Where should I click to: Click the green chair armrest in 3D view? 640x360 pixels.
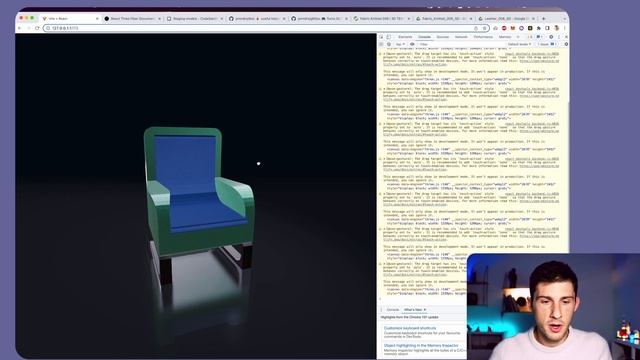pyautogui.click(x=235, y=195)
